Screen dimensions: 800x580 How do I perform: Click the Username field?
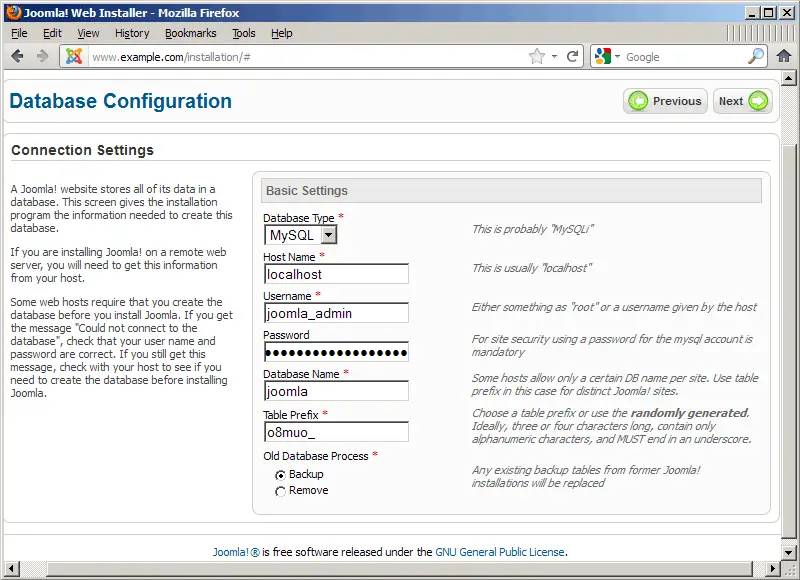pyautogui.click(x=336, y=313)
